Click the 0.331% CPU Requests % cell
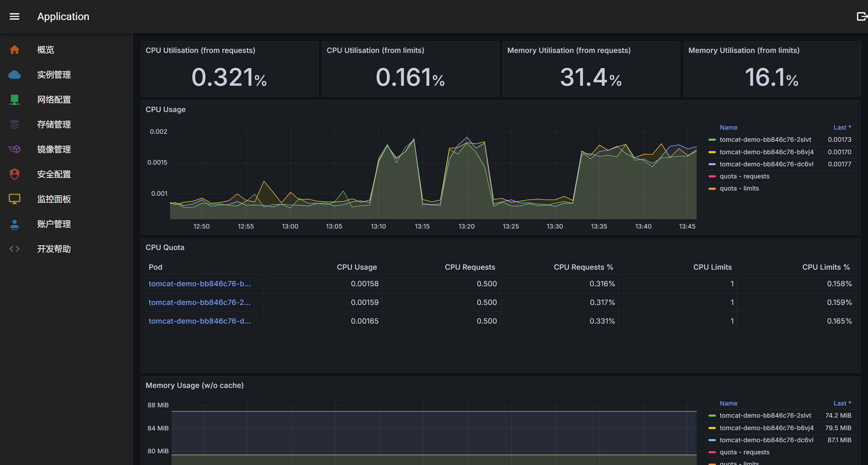 tap(602, 321)
